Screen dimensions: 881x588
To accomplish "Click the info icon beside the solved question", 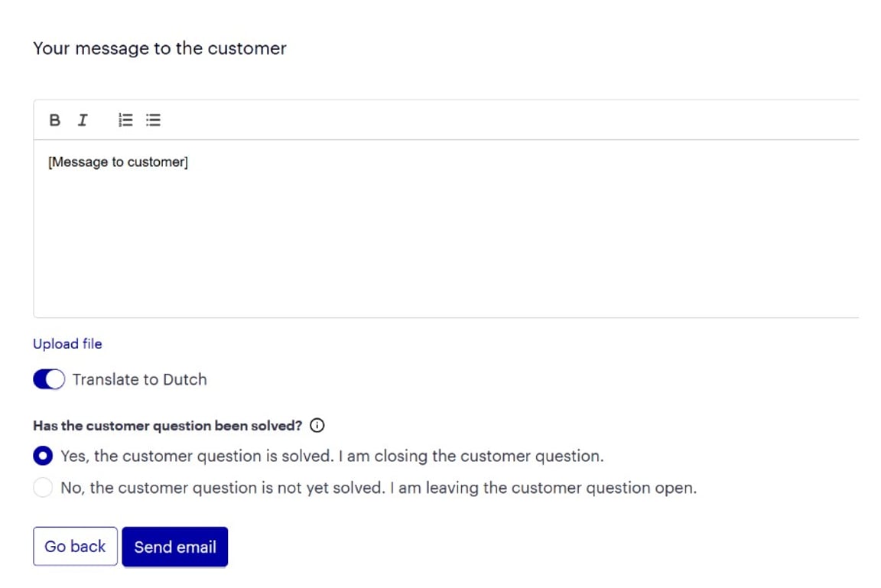I will (x=317, y=426).
